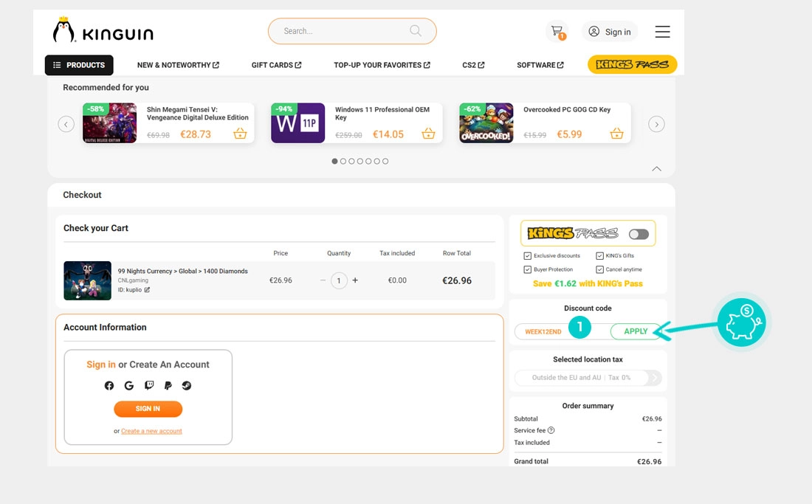Open the Gift Cards menu item
Screen dimensions: 812x504
[x=276, y=65]
